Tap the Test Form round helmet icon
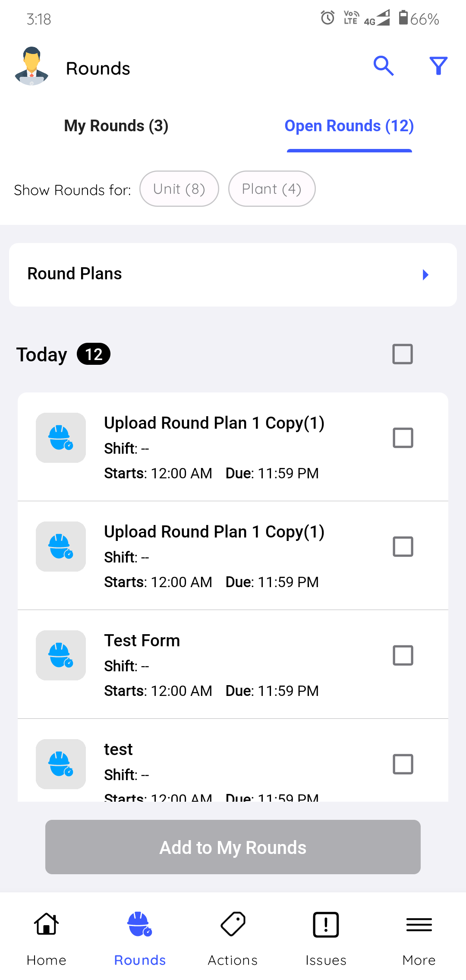Viewport: 466px width, 980px height. [x=61, y=655]
